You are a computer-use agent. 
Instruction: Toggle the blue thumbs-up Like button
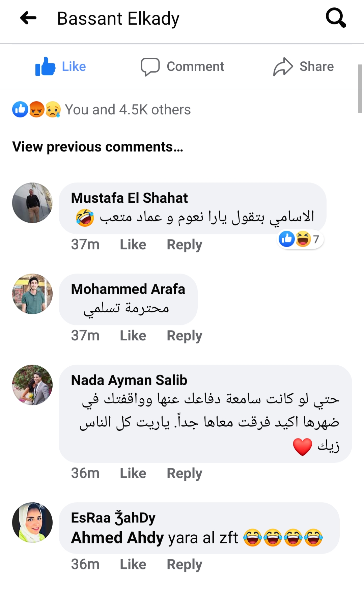[x=46, y=66]
